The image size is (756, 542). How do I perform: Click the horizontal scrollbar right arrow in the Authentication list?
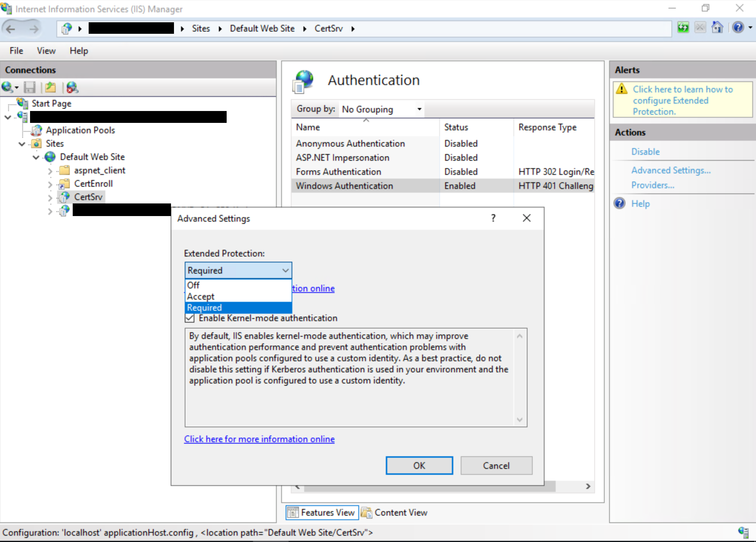pos(588,486)
